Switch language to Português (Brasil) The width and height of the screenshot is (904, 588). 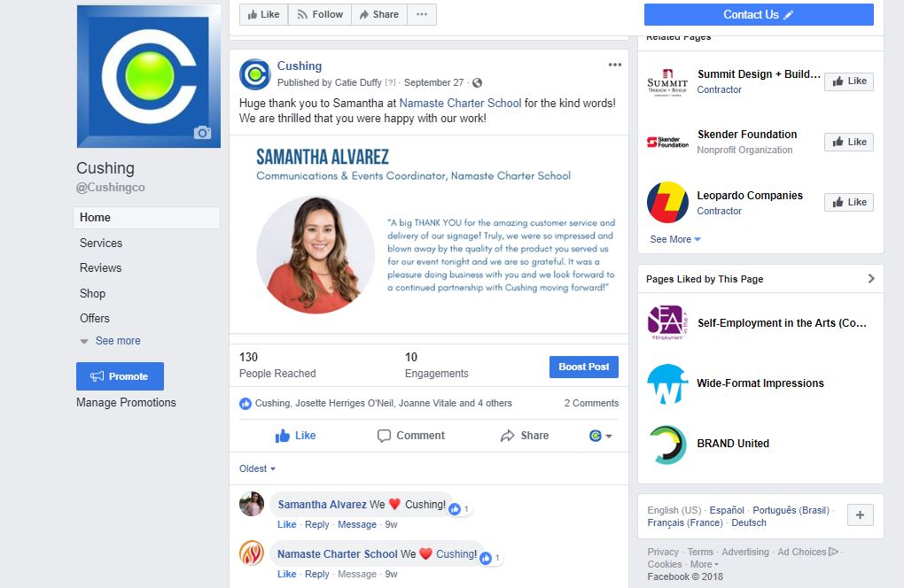791,510
